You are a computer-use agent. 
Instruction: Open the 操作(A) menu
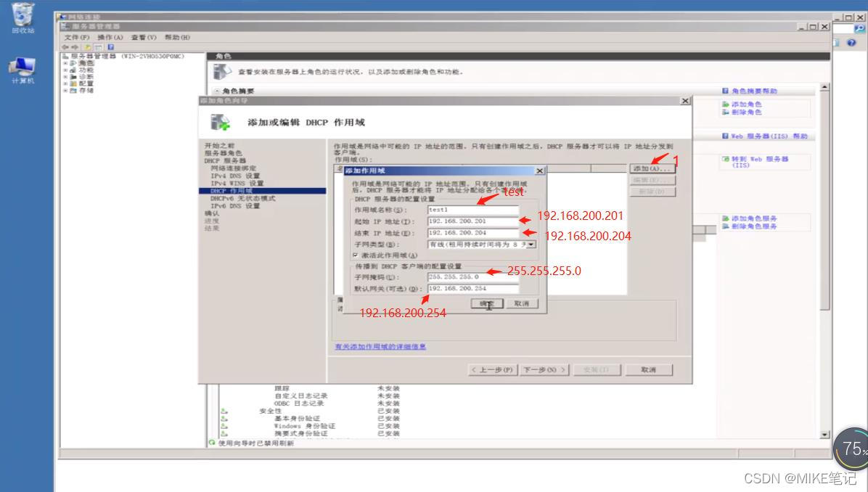pos(110,37)
